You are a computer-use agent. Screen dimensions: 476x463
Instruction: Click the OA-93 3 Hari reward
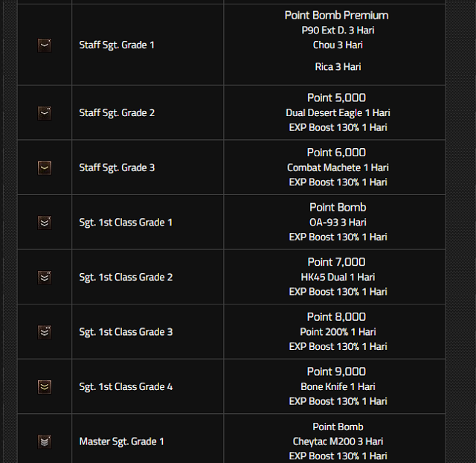click(x=338, y=223)
